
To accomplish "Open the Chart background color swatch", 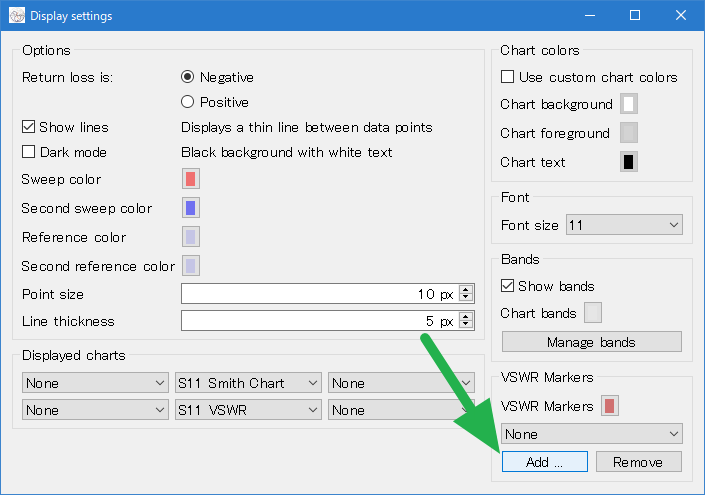I will [629, 104].
